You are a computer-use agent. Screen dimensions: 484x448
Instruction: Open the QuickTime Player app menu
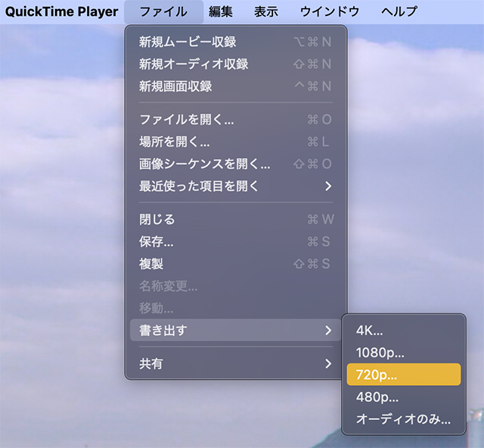[x=62, y=11]
